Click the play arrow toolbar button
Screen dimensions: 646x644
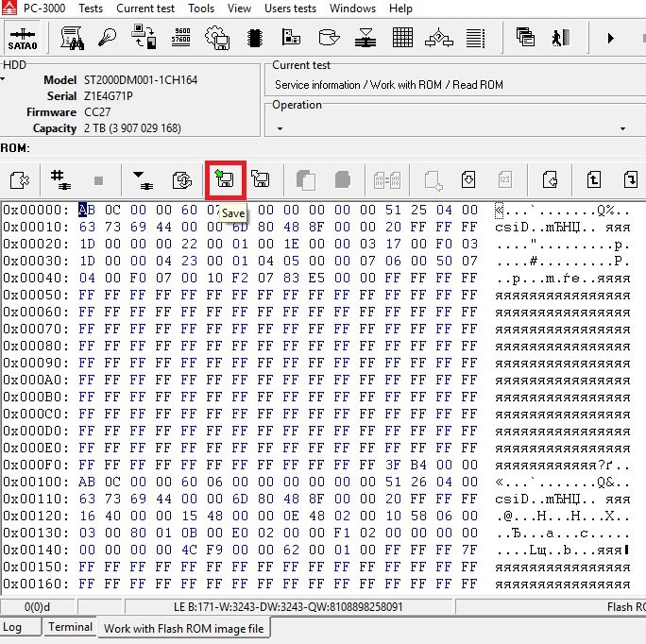(611, 39)
